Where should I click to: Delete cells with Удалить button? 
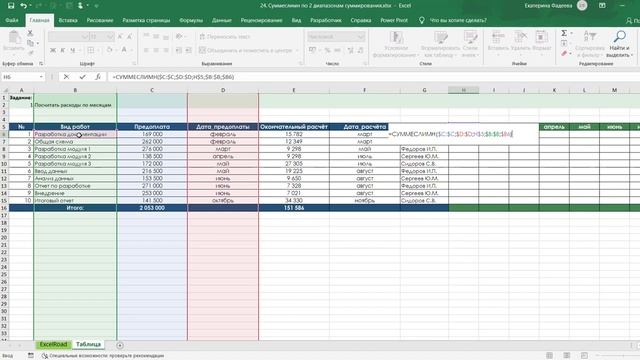pos(520,42)
